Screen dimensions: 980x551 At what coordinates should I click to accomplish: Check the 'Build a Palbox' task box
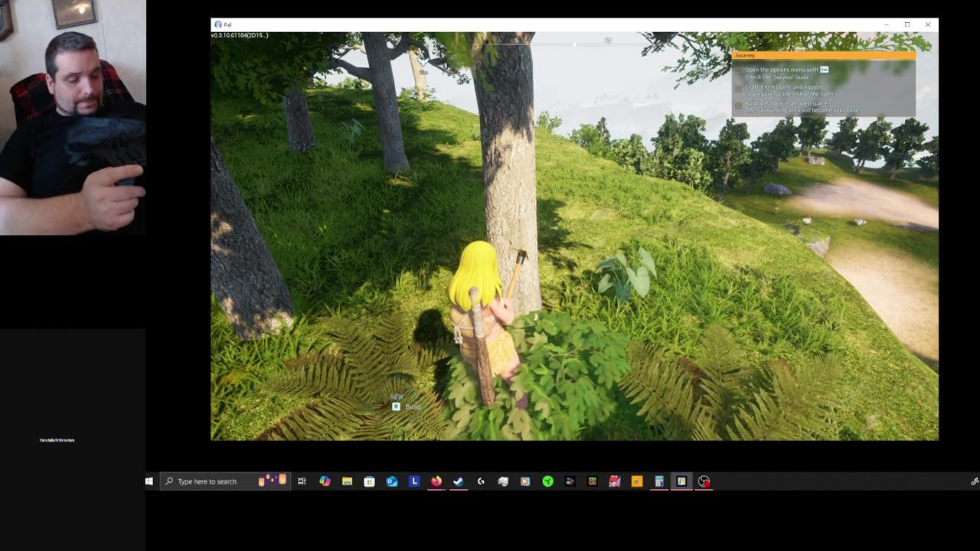(x=739, y=106)
